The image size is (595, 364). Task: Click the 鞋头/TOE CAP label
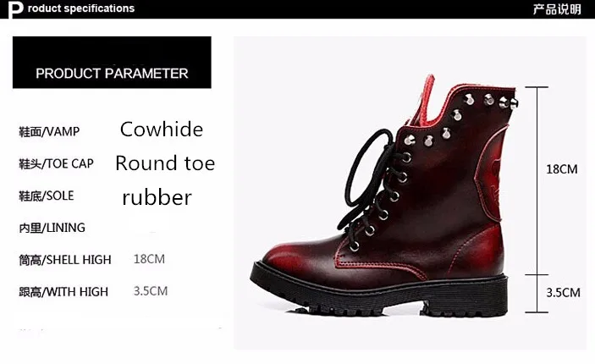56,163
